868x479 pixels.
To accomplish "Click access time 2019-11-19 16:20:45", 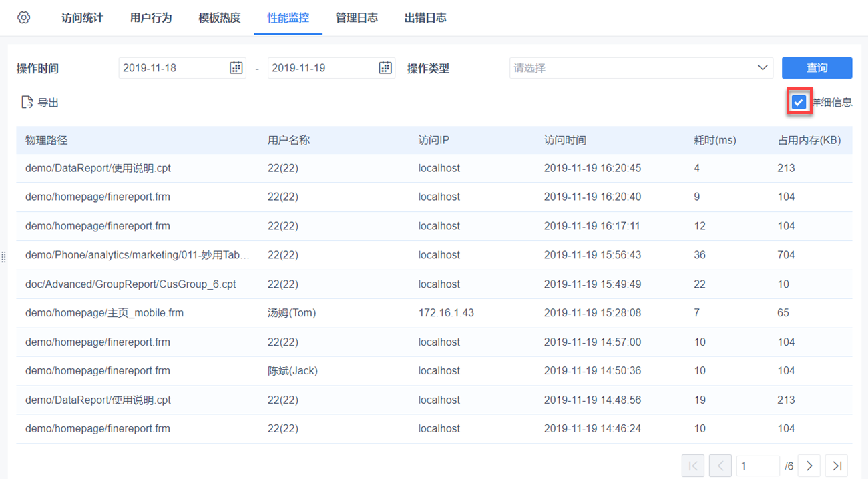I will [x=592, y=168].
